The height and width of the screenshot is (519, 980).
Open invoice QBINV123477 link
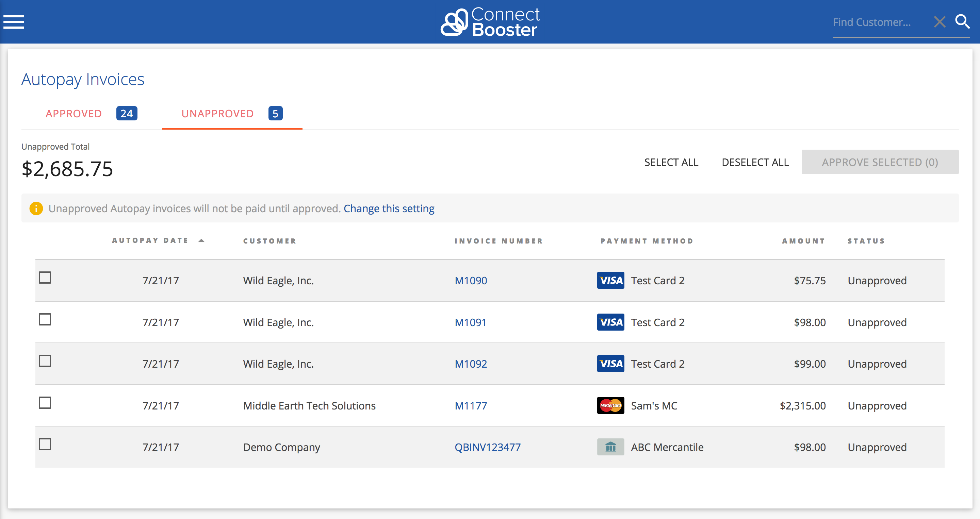487,447
